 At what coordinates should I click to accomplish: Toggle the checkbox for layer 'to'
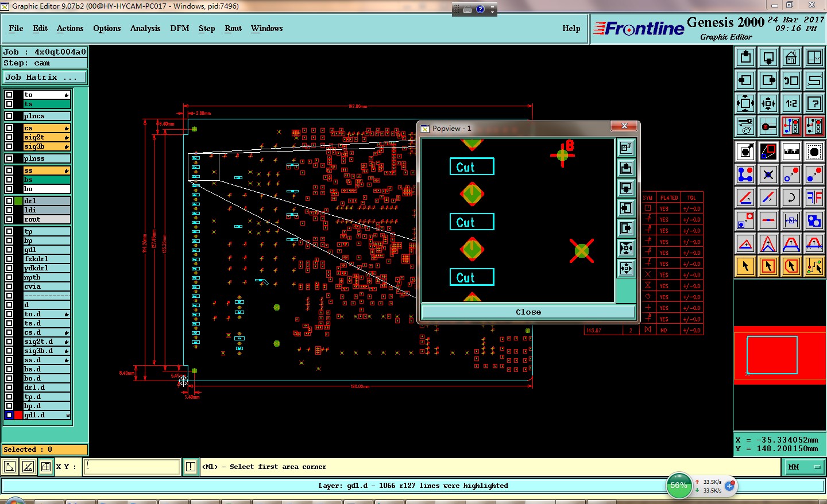click(x=9, y=95)
